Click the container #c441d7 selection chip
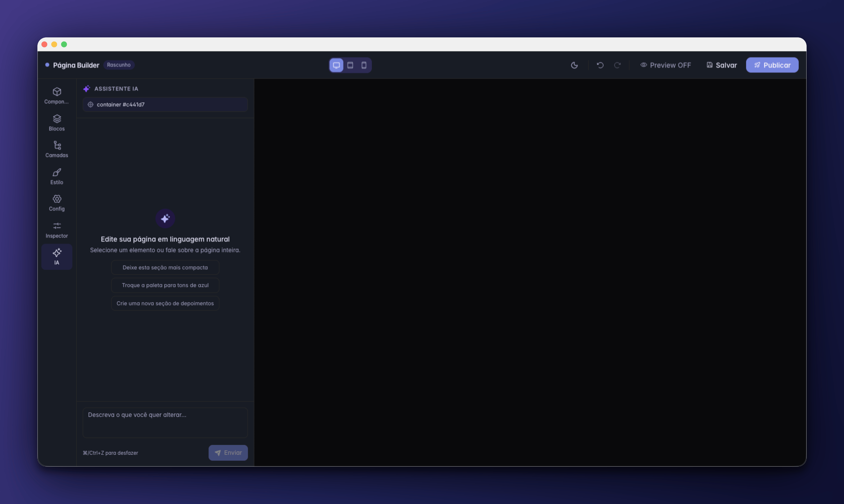 (x=165, y=104)
